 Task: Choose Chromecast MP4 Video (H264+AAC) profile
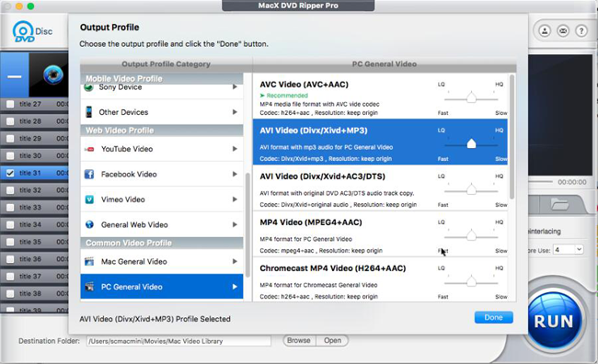point(380,280)
